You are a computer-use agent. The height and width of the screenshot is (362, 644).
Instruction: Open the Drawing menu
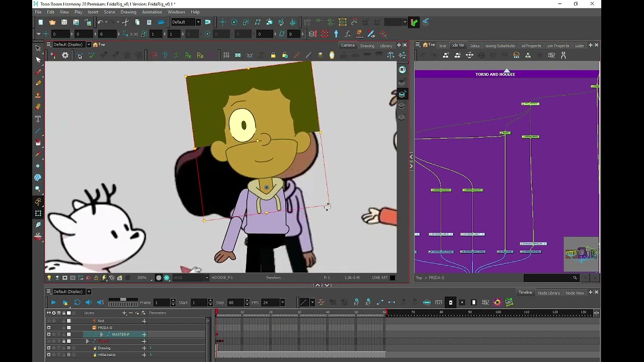(x=128, y=12)
